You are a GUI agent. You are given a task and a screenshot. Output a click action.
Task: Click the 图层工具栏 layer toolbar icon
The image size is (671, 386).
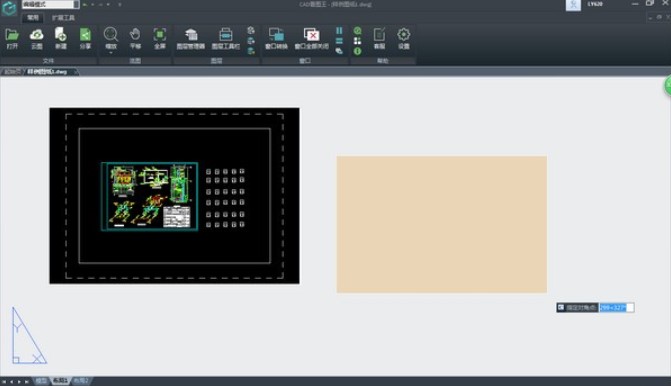pyautogui.click(x=226, y=39)
